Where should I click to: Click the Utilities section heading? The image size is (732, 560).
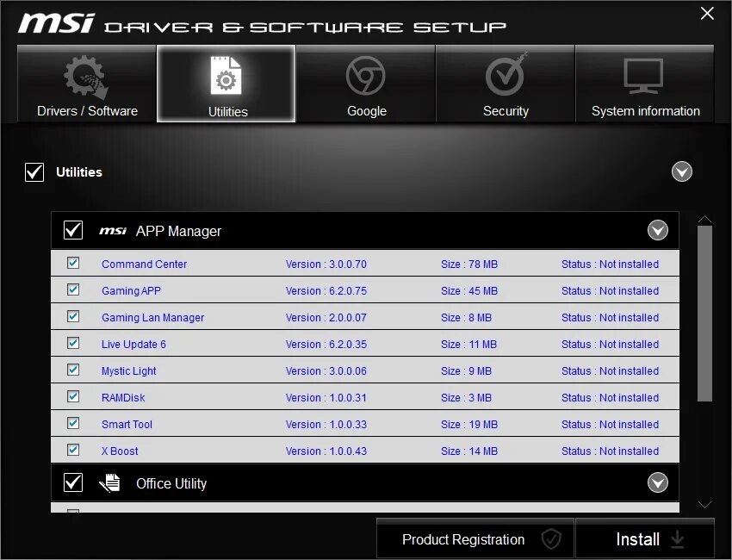(x=79, y=171)
